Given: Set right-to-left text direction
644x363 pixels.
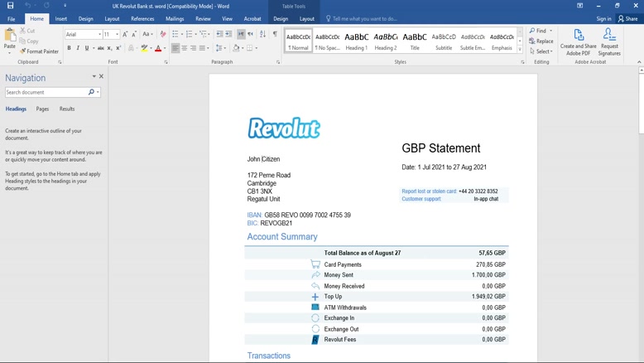Looking at the screenshot, I should (250, 34).
